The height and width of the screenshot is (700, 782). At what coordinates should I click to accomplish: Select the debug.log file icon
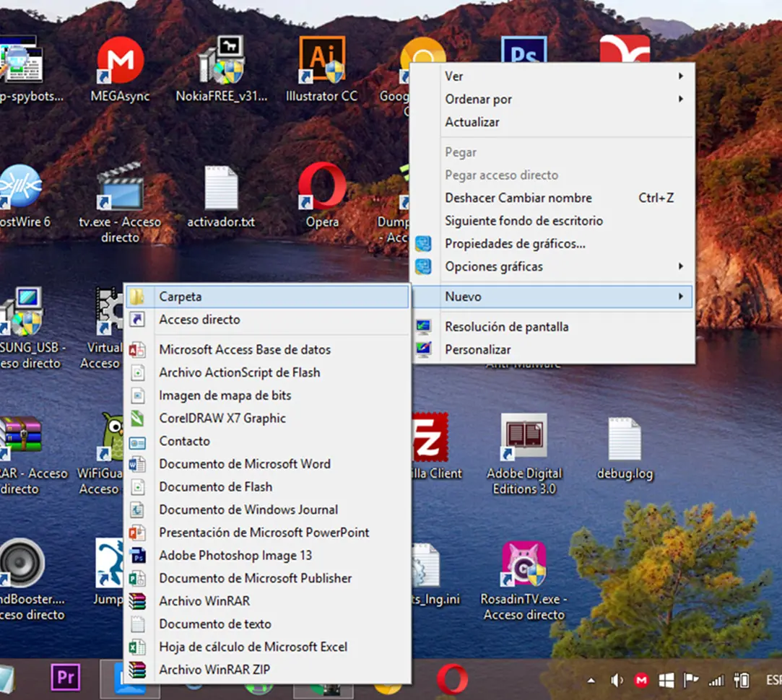tap(625, 439)
